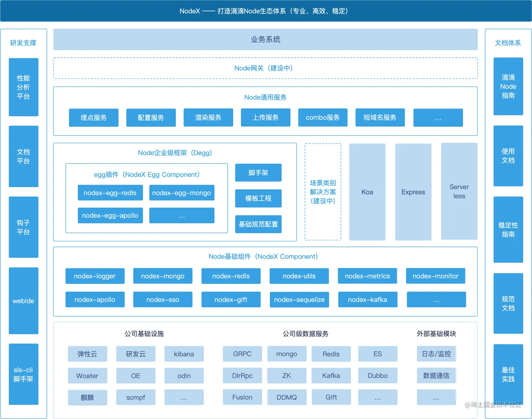Select the ZK block
Viewport: 532px width, 419px height.
coord(287,376)
